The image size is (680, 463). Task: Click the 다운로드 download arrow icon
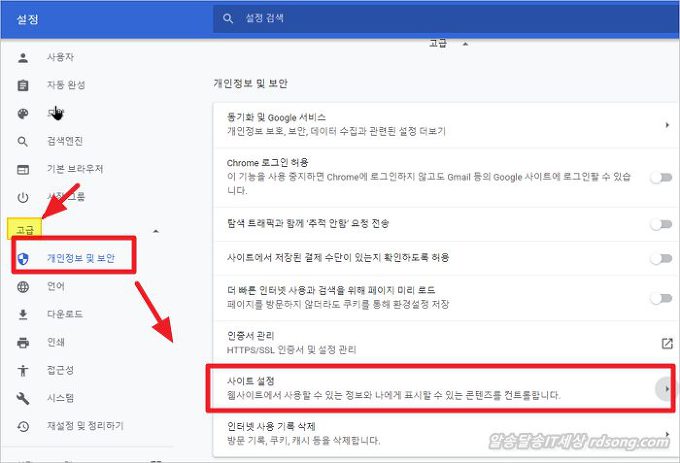click(x=23, y=315)
